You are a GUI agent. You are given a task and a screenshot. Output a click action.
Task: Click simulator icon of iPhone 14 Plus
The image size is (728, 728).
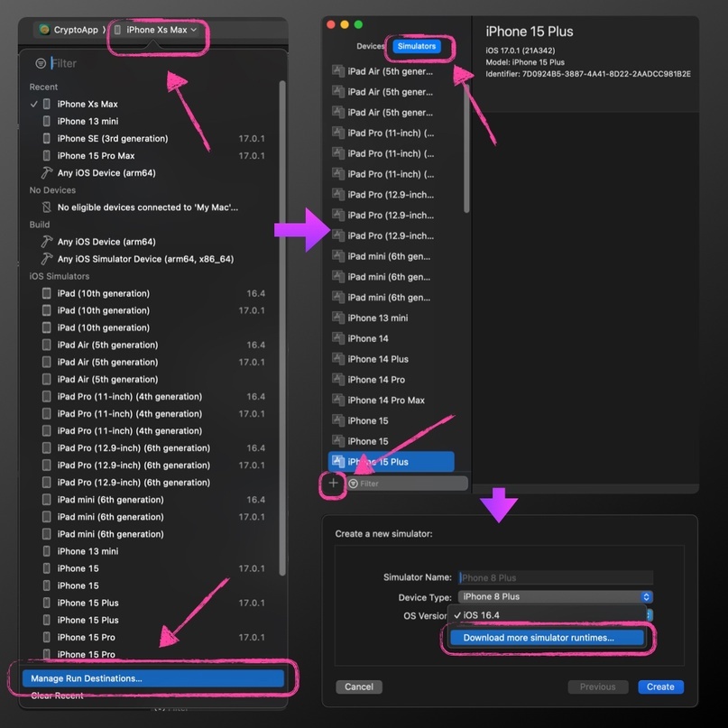338,359
